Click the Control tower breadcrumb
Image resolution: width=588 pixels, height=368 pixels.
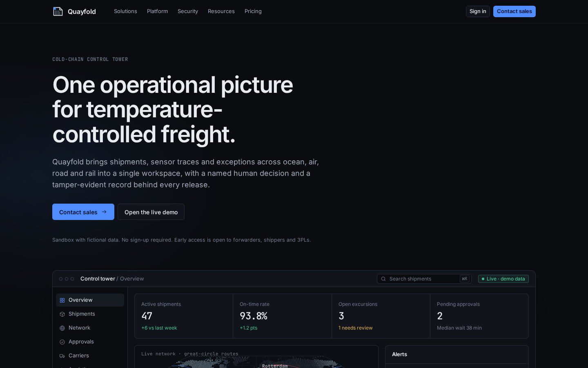(x=98, y=279)
